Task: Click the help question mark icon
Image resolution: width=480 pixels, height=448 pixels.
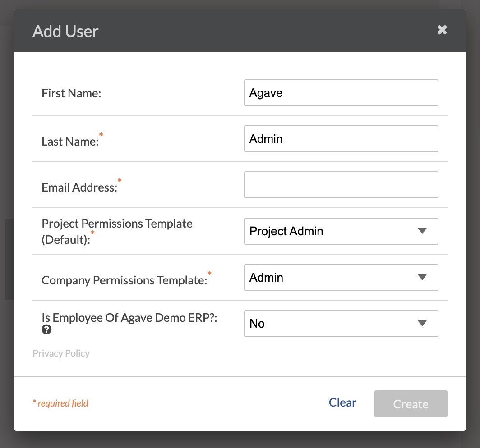Action: pyautogui.click(x=46, y=329)
